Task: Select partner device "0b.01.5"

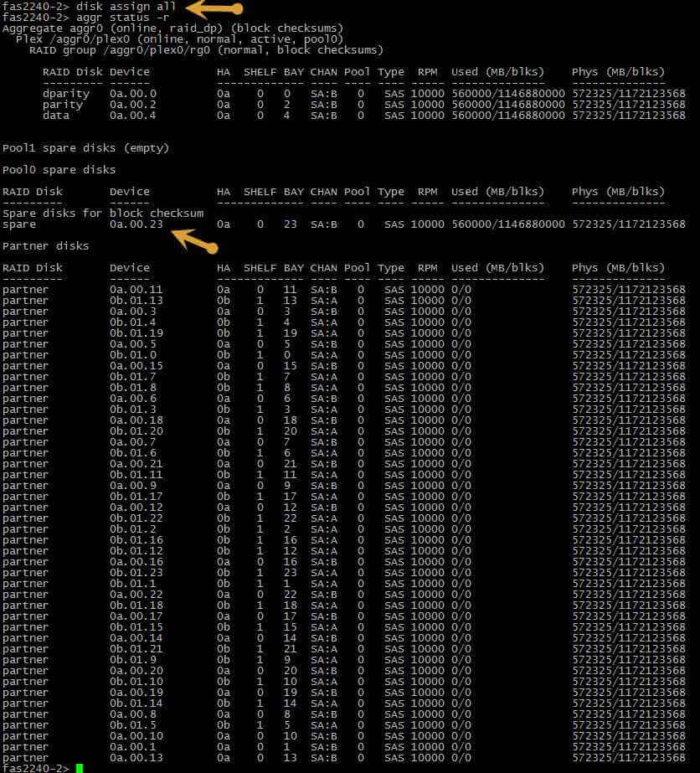Action: click(132, 724)
